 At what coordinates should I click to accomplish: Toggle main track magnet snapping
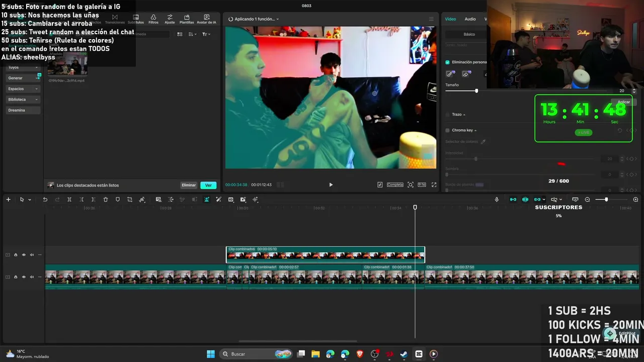pyautogui.click(x=513, y=200)
